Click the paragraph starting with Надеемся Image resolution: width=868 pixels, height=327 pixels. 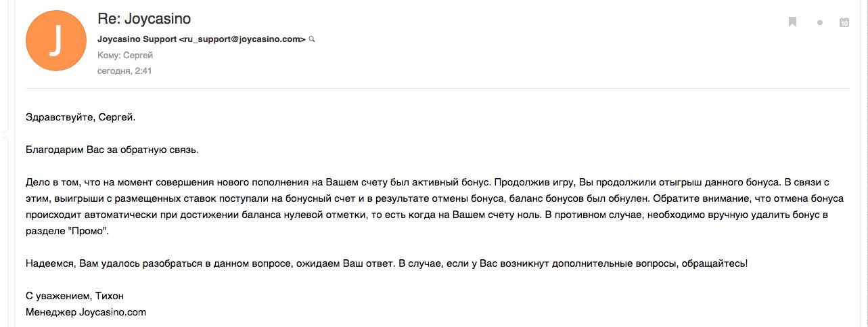(x=386, y=263)
